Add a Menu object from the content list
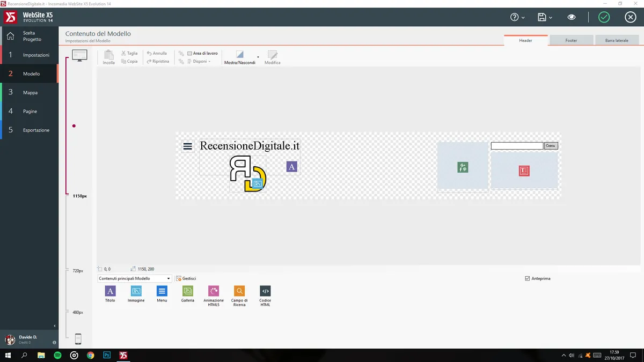This screenshot has height=362, width=644. coord(162,294)
